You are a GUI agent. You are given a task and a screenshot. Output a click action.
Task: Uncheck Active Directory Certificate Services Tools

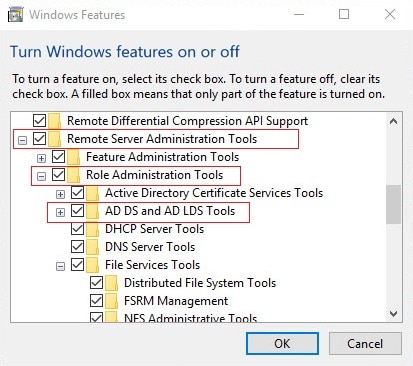tap(77, 192)
